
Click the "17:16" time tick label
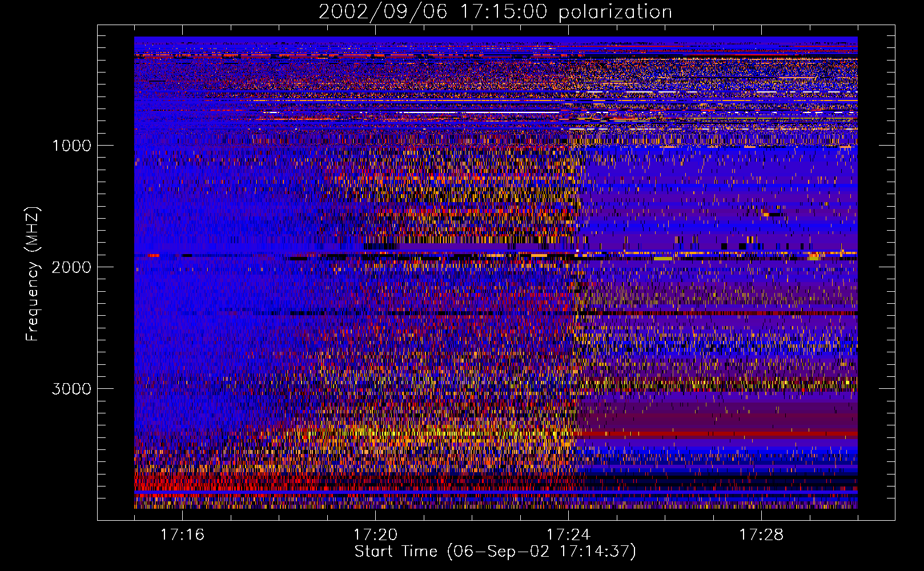[182, 535]
